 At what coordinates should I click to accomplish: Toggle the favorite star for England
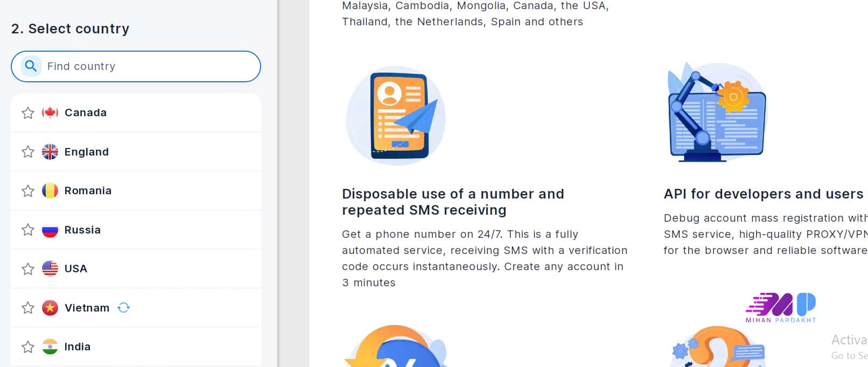click(x=28, y=152)
